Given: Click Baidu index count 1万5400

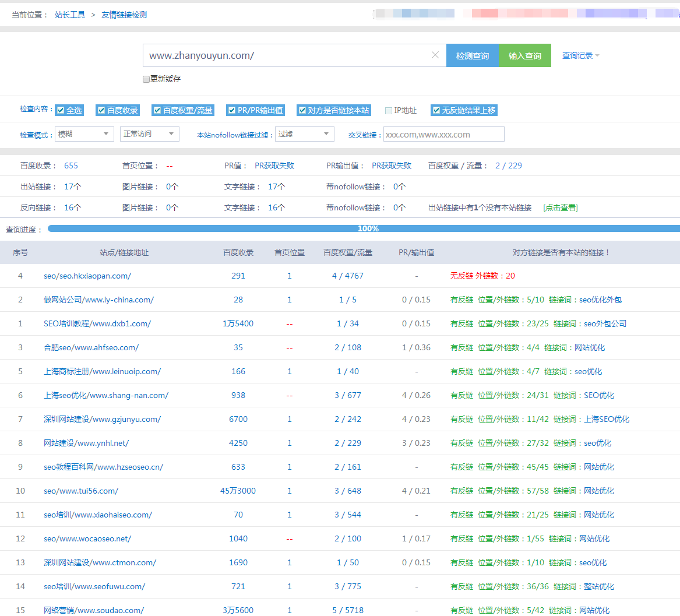Looking at the screenshot, I should pyautogui.click(x=238, y=323).
